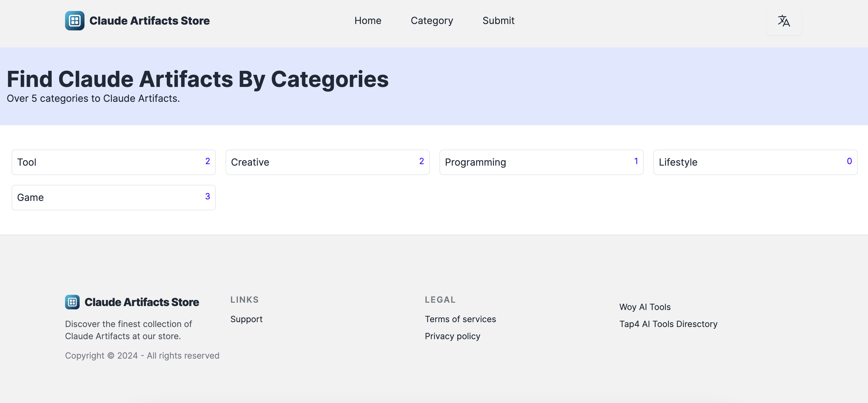868x403 pixels.
Task: Select the Game category card
Action: click(113, 197)
